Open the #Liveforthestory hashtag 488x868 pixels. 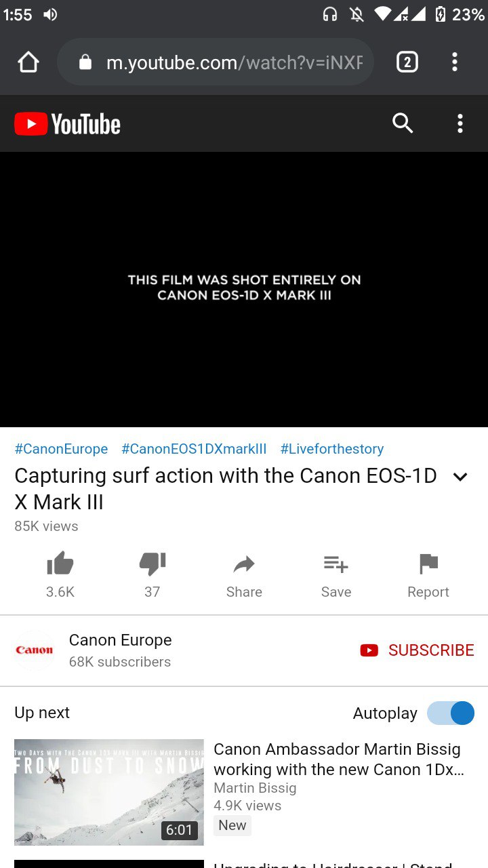click(x=332, y=449)
